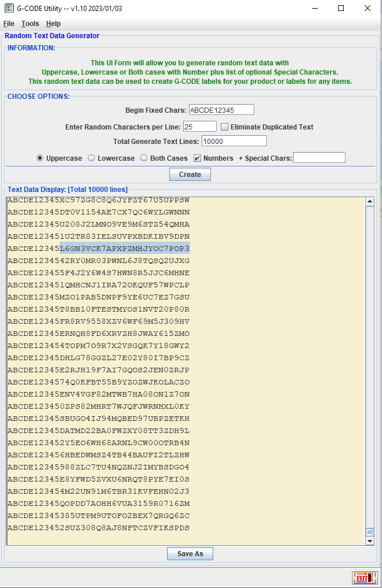Image resolution: width=382 pixels, height=588 pixels.
Task: Select the Uppercase radio button
Action: [40, 158]
